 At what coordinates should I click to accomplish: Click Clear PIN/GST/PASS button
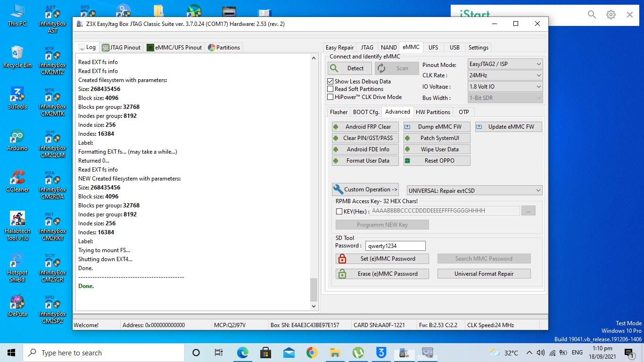365,138
